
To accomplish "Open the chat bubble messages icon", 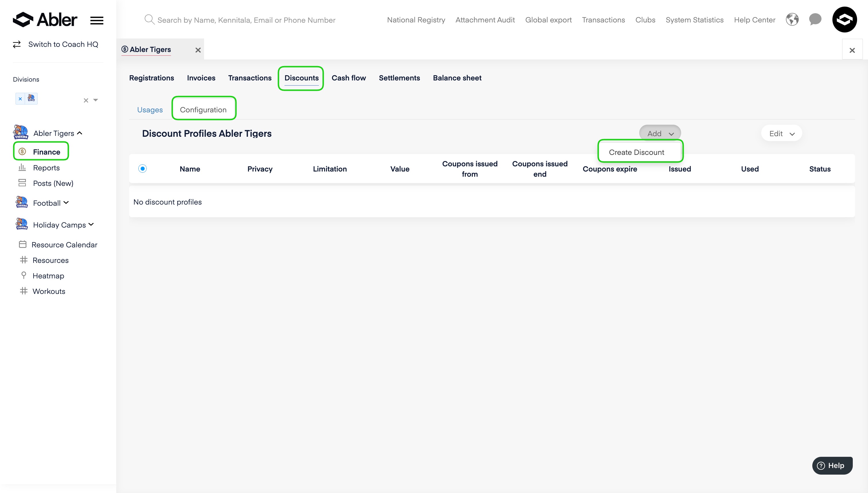I will click(x=815, y=19).
